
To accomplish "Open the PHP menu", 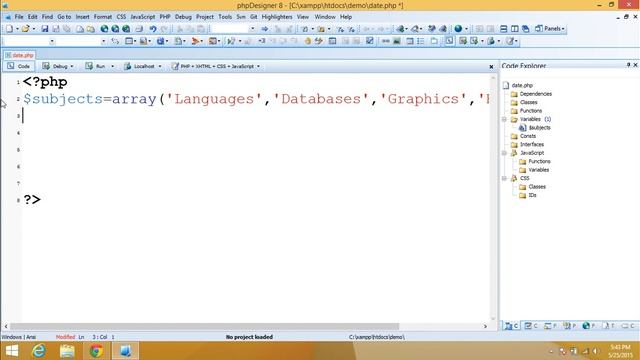I will point(165,17).
